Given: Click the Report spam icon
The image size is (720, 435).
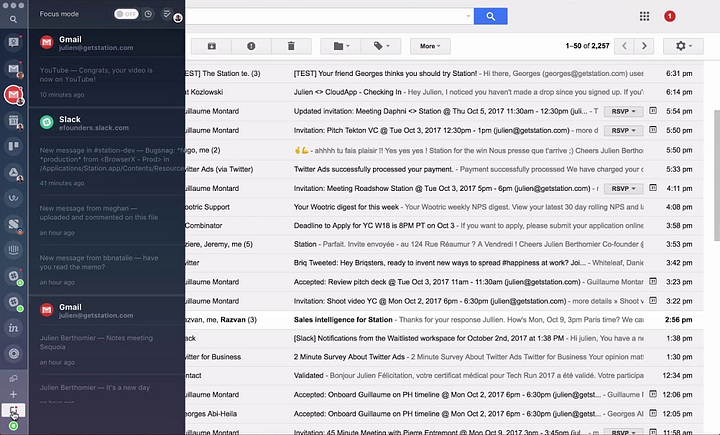Looking at the screenshot, I should pyautogui.click(x=250, y=46).
